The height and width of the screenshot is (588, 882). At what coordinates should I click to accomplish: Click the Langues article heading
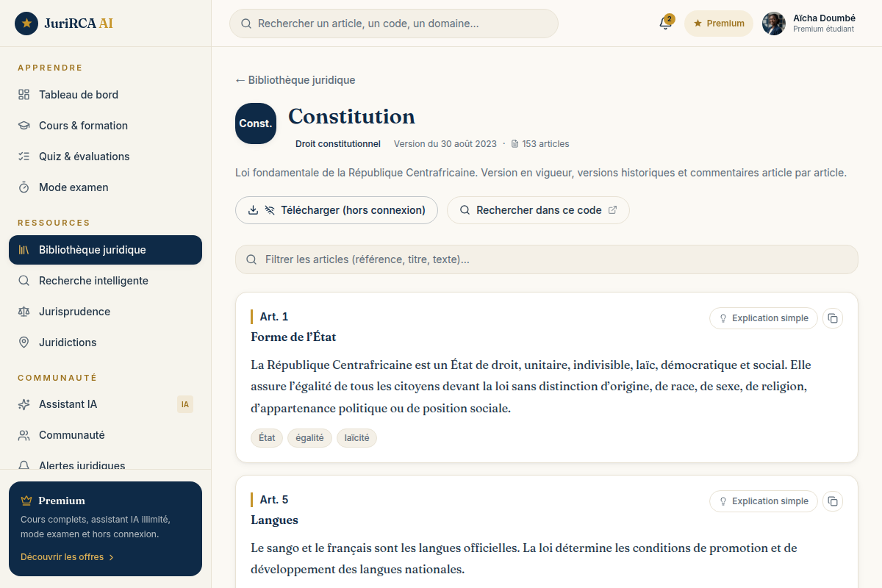274,520
